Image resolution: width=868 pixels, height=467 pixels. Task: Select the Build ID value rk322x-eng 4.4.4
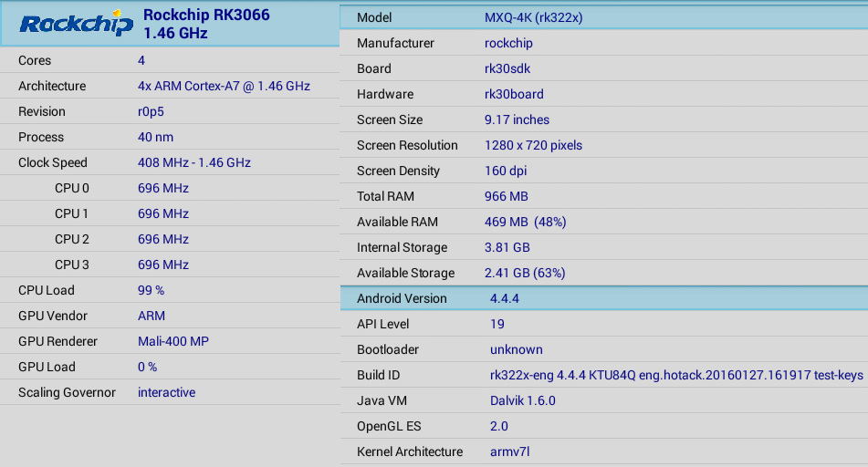tap(676, 375)
